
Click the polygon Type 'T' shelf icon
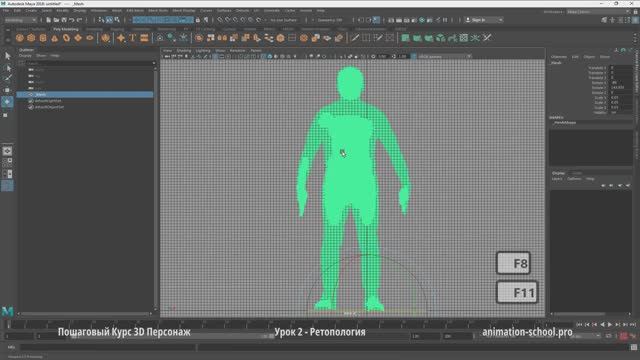133,38
